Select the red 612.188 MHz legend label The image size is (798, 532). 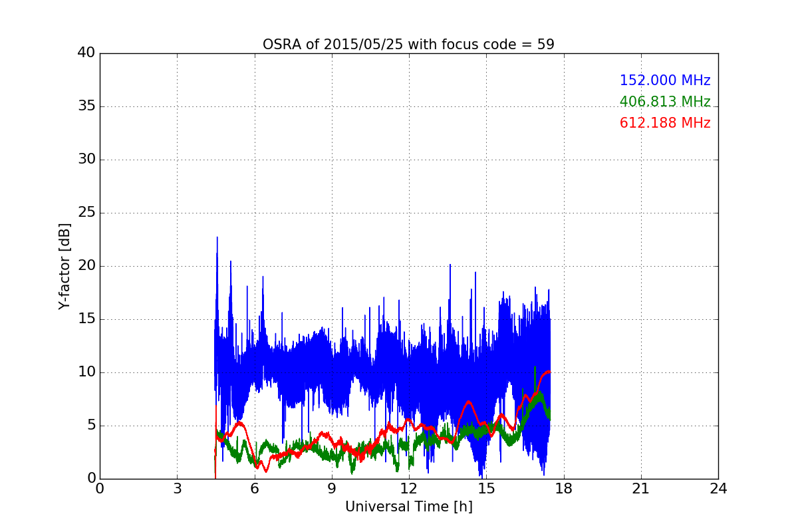pos(665,123)
